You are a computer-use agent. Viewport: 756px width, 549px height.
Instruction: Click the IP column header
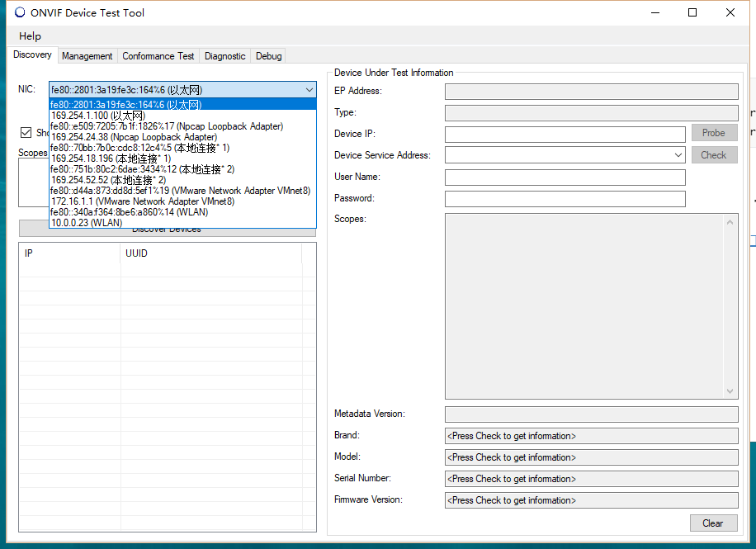(69, 253)
